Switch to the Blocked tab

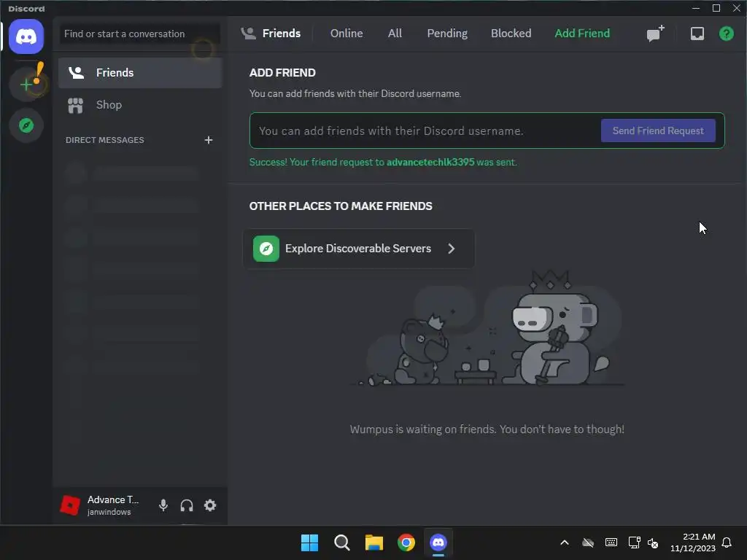[x=511, y=34]
